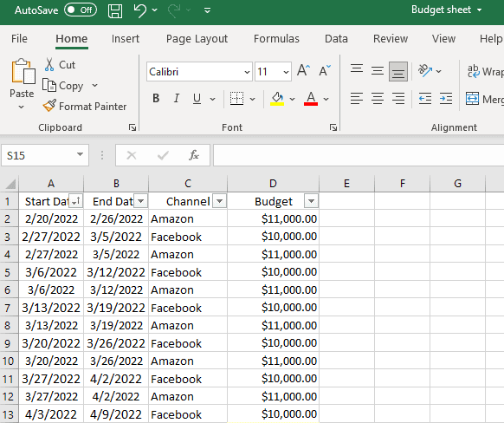The image size is (504, 423).
Task: Click the Undo arrow icon
Action: pos(139,10)
